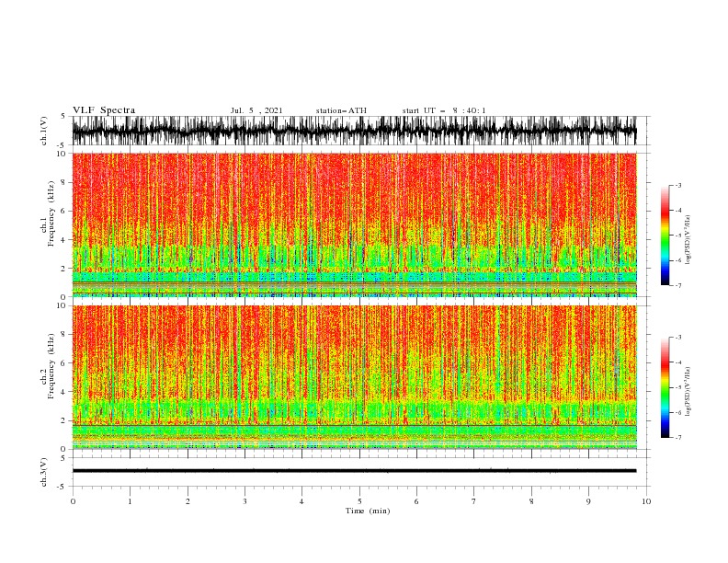Click the "-4" label on ch.2 colorbar
This screenshot has width=728, height=563.
[677, 362]
